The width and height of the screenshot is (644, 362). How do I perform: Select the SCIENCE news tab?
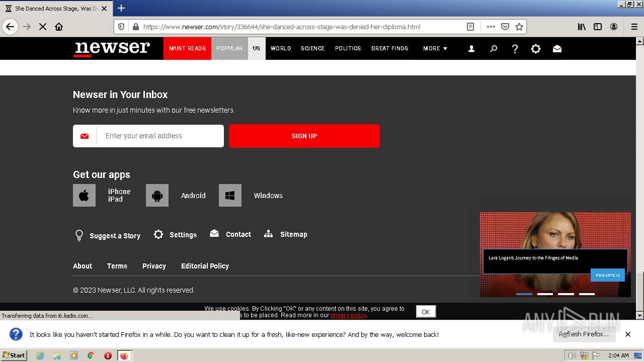tap(313, 49)
